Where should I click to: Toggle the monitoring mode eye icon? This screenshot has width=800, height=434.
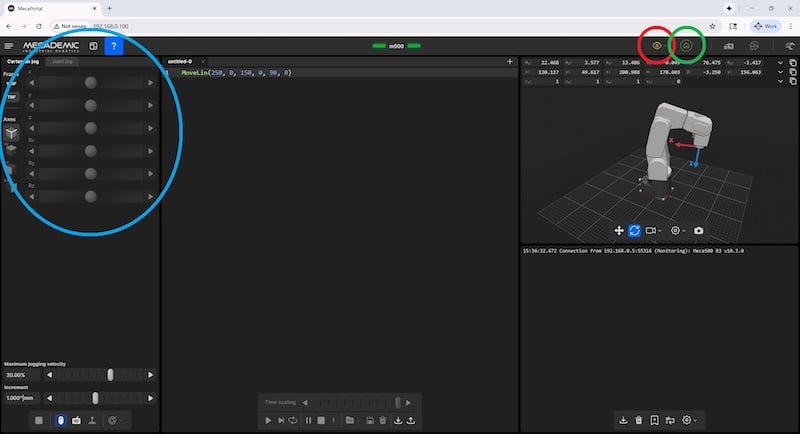click(657, 46)
